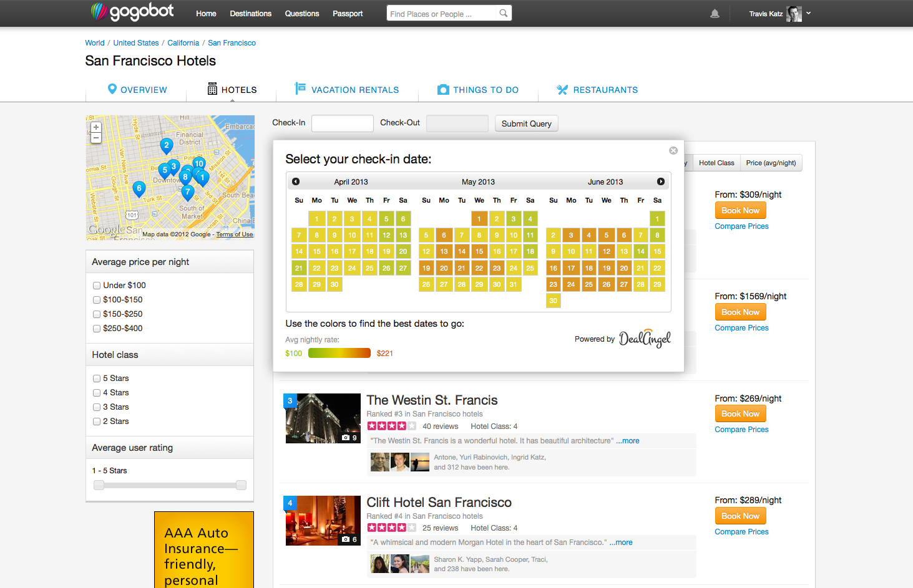Enable the 2 Stars hotel class filter
The width and height of the screenshot is (913, 588).
click(x=97, y=422)
